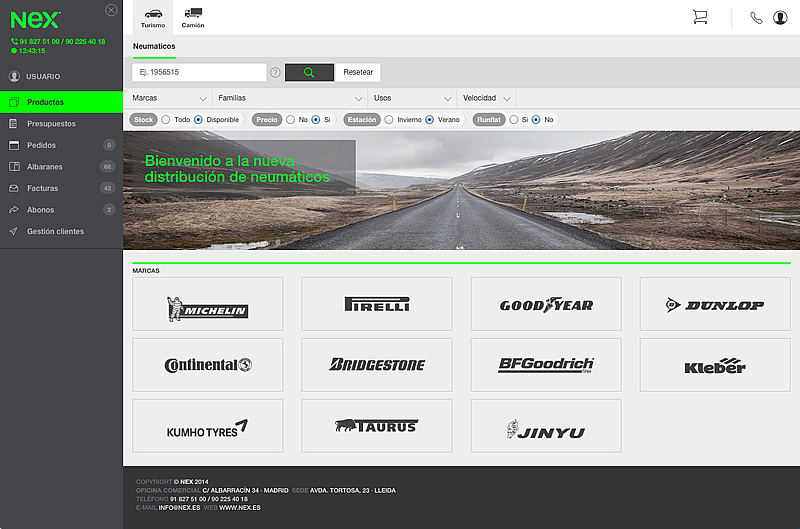This screenshot has height=529, width=800.
Task: Open Albaranes in the sidebar
Action: [61, 167]
